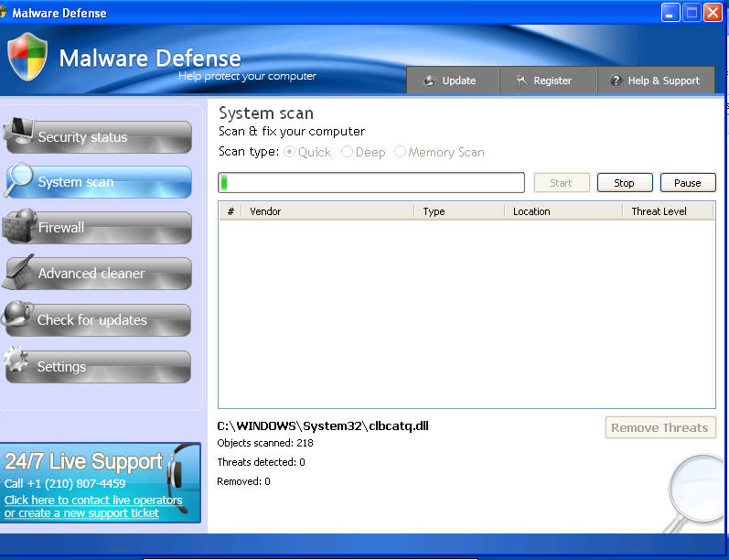This screenshot has width=729, height=560.
Task: Click the 'System scan' page heading
Action: tap(266, 113)
